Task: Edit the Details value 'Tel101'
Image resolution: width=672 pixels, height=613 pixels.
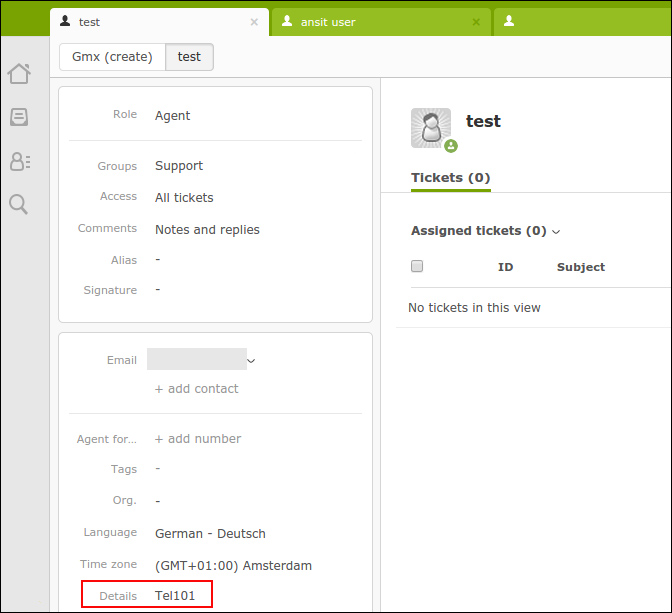Action: pyautogui.click(x=175, y=596)
